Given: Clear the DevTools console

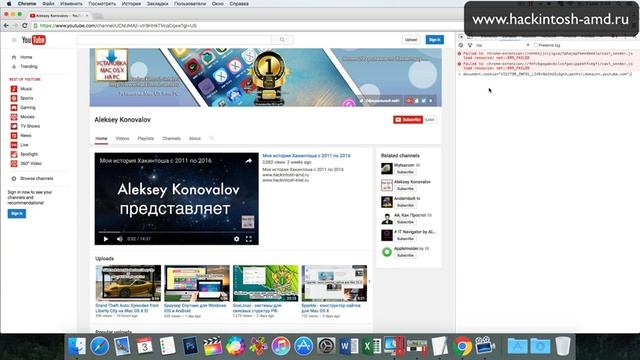Looking at the screenshot, I should tap(461, 45).
